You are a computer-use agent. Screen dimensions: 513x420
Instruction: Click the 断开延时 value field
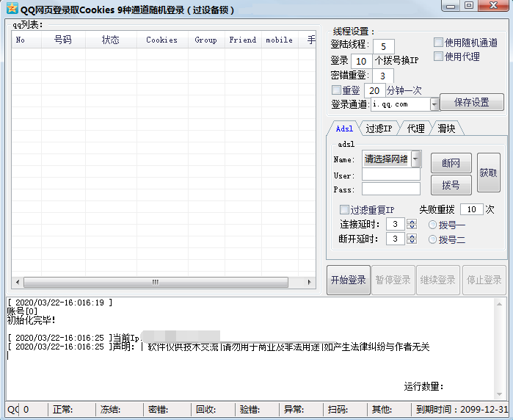(396, 239)
